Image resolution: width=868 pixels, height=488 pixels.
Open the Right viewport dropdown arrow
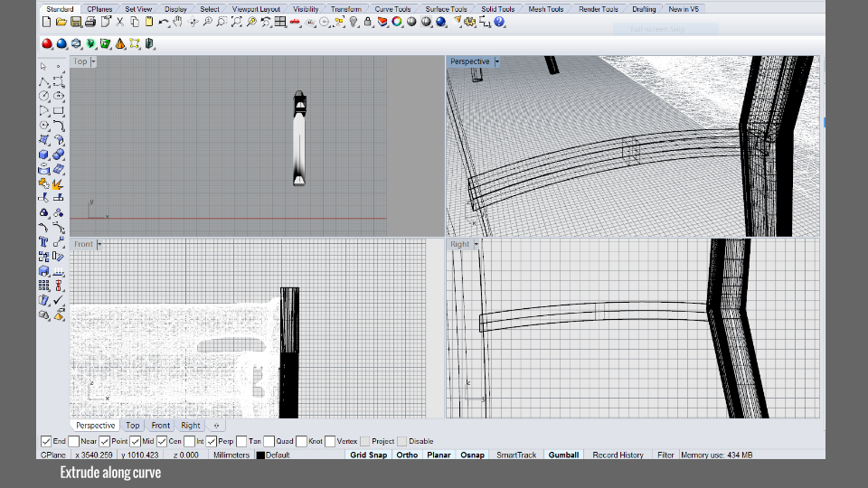pos(476,244)
